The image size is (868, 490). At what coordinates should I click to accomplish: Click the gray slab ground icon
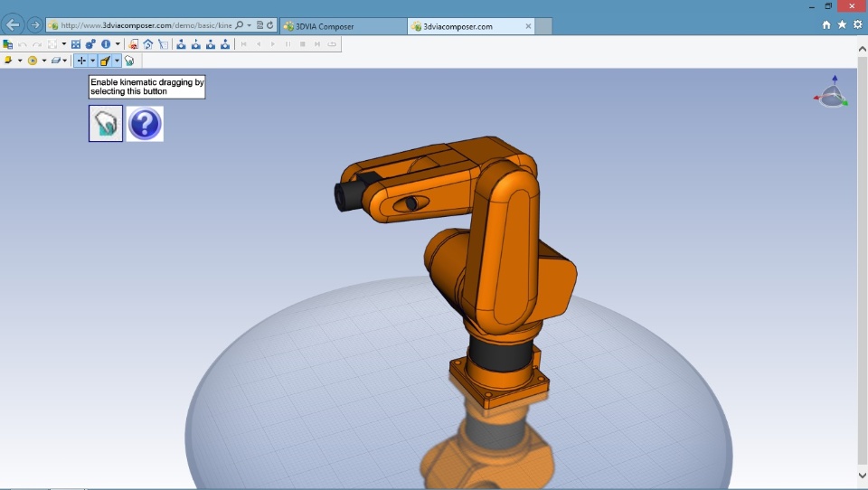tap(56, 61)
